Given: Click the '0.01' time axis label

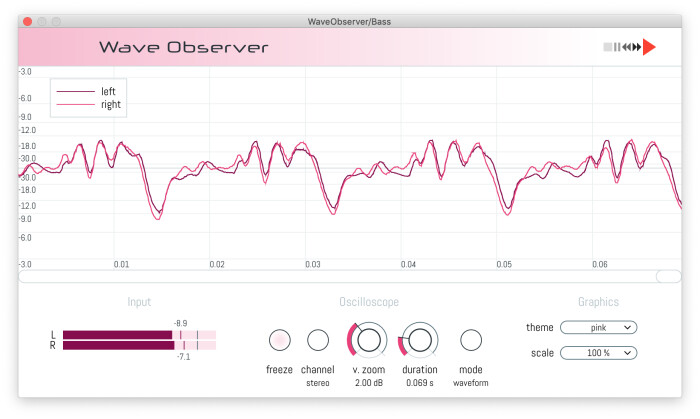Looking at the screenshot, I should [121, 264].
